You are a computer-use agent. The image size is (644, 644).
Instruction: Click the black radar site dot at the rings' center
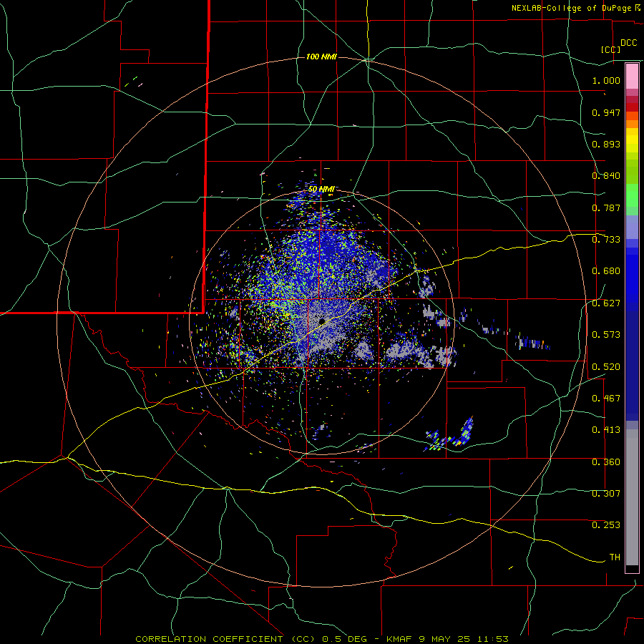[x=322, y=321]
